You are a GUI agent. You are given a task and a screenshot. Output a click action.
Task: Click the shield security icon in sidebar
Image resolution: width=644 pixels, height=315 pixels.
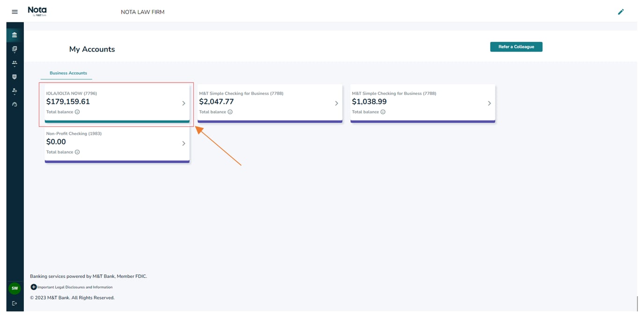click(x=15, y=76)
